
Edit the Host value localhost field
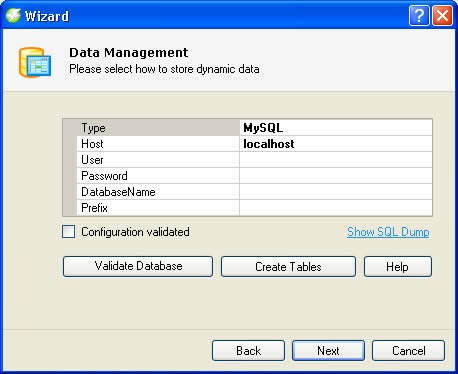coord(336,144)
